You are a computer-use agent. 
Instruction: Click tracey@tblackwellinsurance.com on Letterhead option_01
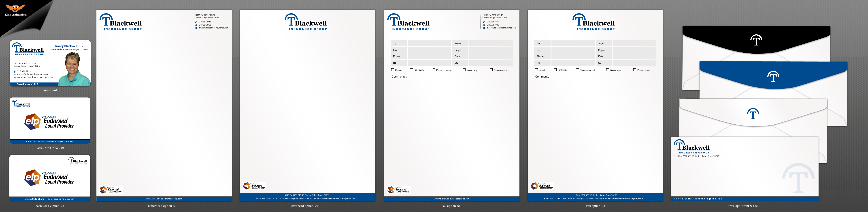(x=214, y=28)
